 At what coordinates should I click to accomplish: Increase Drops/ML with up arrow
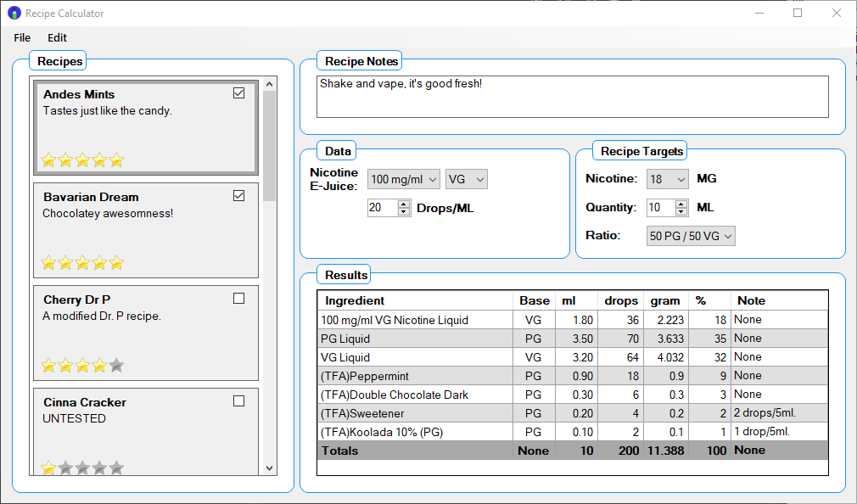tap(403, 204)
